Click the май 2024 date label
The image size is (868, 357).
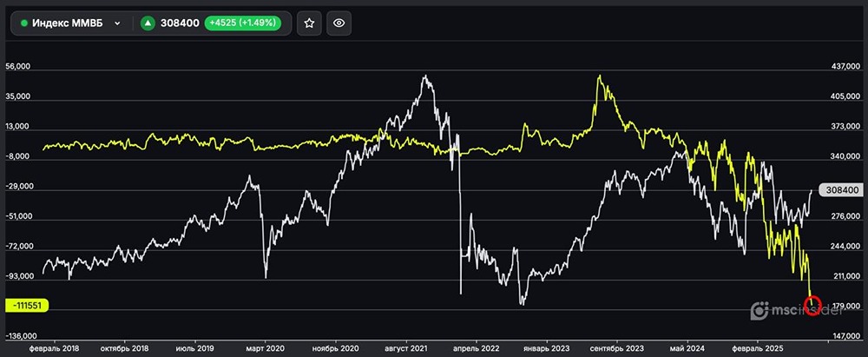click(x=687, y=348)
